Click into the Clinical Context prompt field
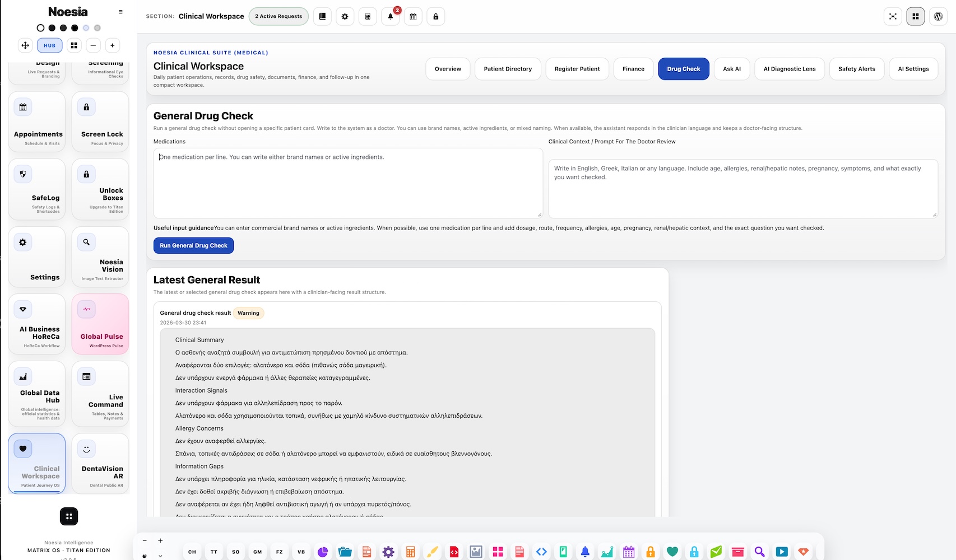 [743, 189]
